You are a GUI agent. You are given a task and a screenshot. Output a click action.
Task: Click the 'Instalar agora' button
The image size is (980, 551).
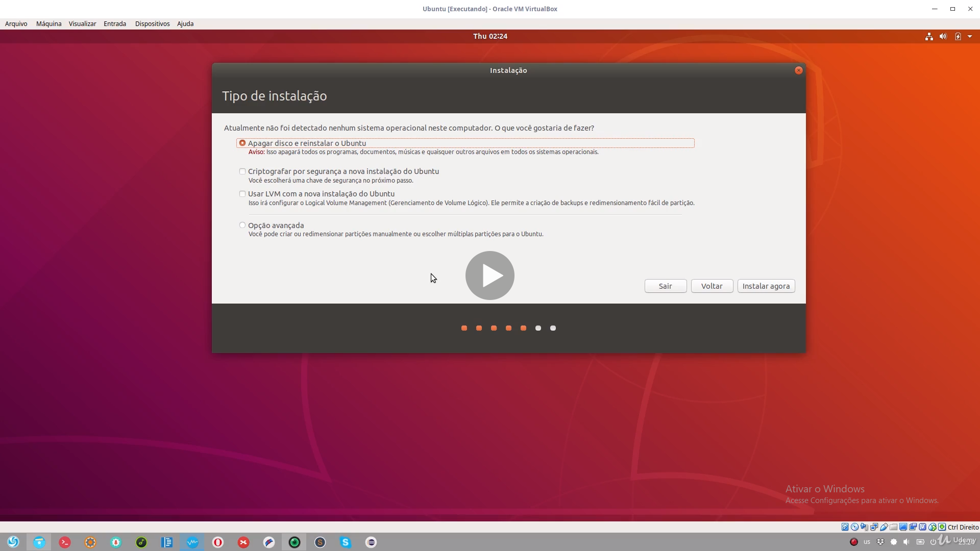pyautogui.click(x=766, y=286)
